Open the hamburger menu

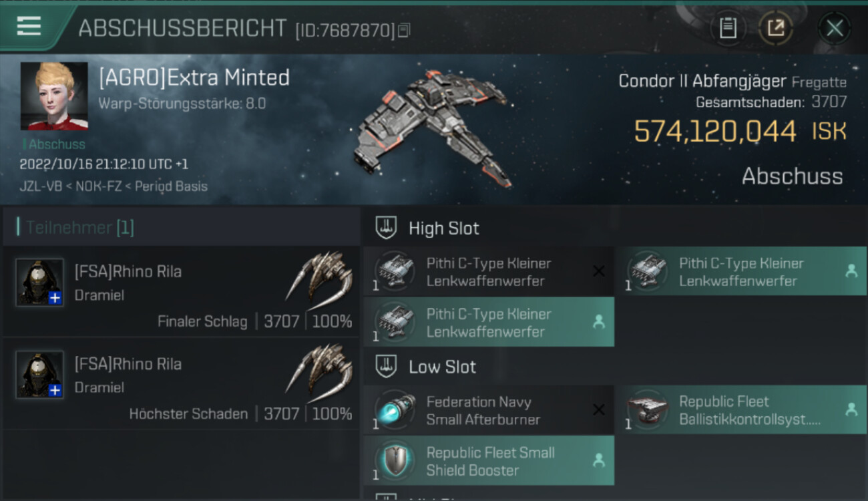tap(29, 26)
